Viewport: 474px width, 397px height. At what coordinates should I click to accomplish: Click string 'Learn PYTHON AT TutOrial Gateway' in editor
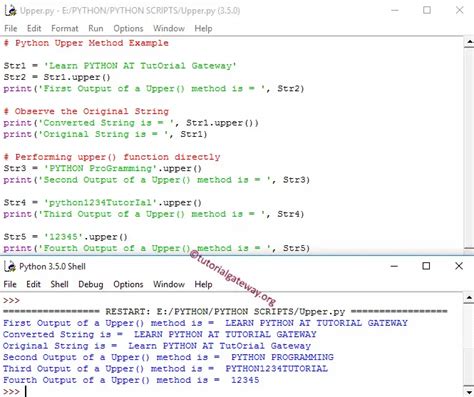140,66
